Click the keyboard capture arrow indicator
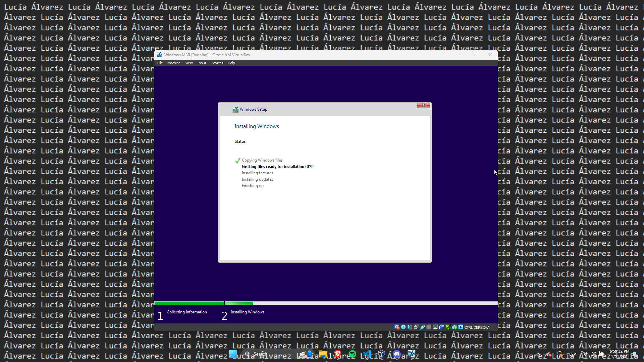The image size is (644, 362). coord(461,327)
